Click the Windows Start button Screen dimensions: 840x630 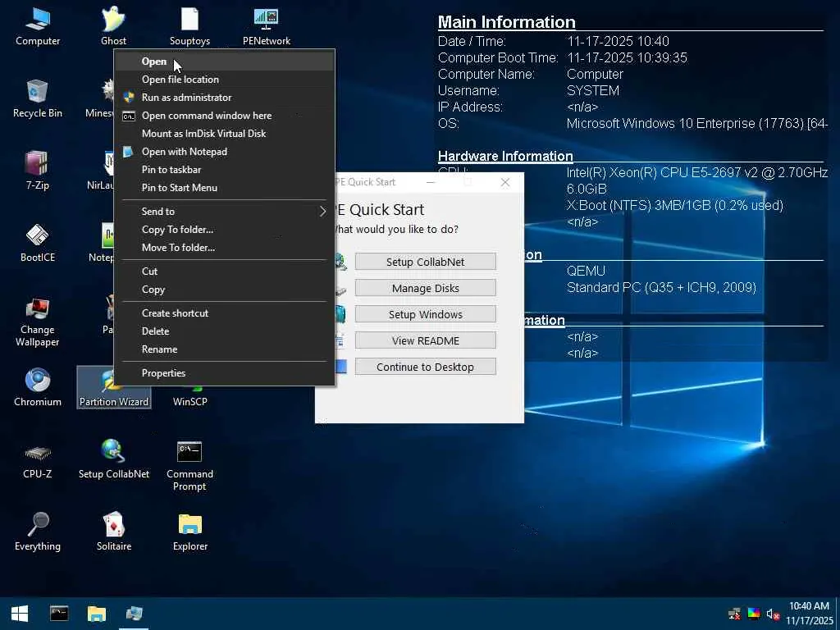(20, 613)
